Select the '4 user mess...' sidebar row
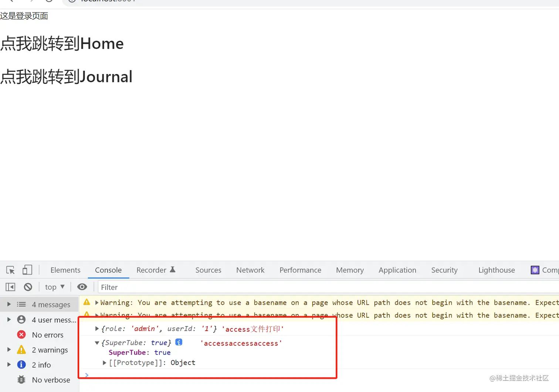 (39, 320)
